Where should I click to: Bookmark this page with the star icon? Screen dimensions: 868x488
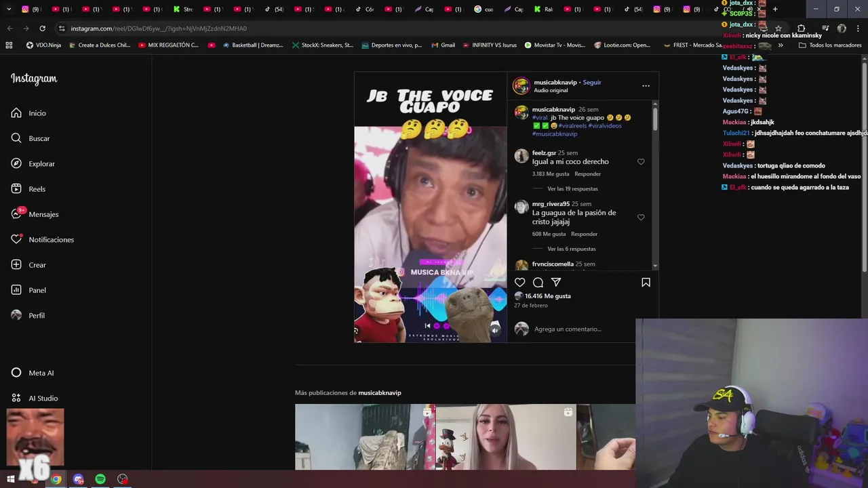point(778,28)
